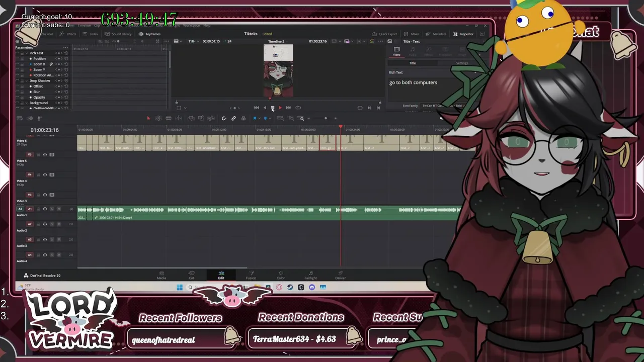Switch to the Fairlight page
Viewport: 644px width, 362px height.
pos(310,275)
